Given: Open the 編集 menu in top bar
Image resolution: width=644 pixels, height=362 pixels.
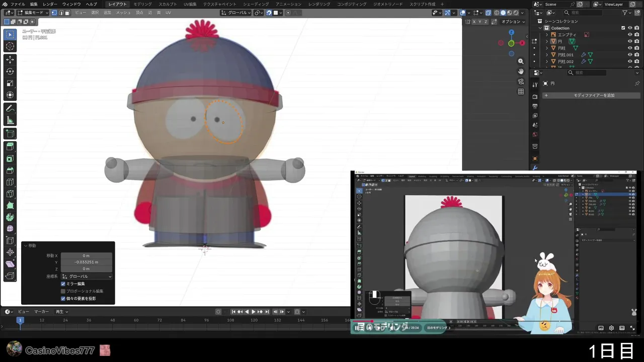Looking at the screenshot, I should click(x=34, y=4).
